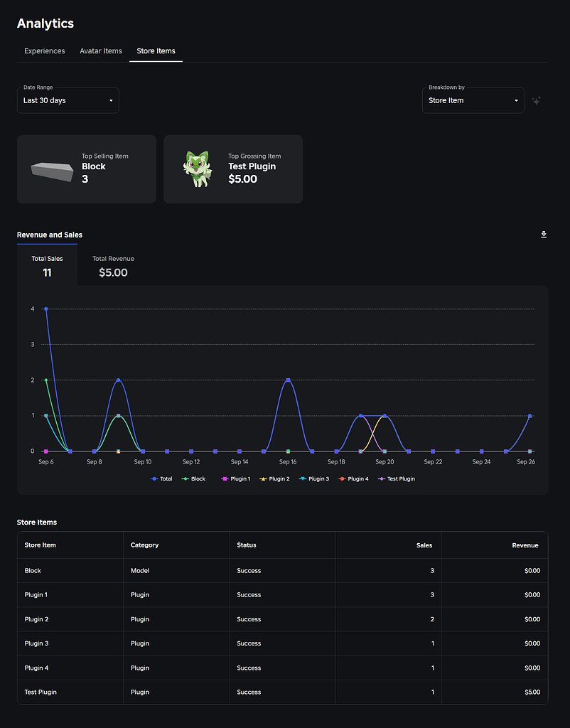The width and height of the screenshot is (570, 728).
Task: Export chart data using the download icon
Action: coord(543,234)
